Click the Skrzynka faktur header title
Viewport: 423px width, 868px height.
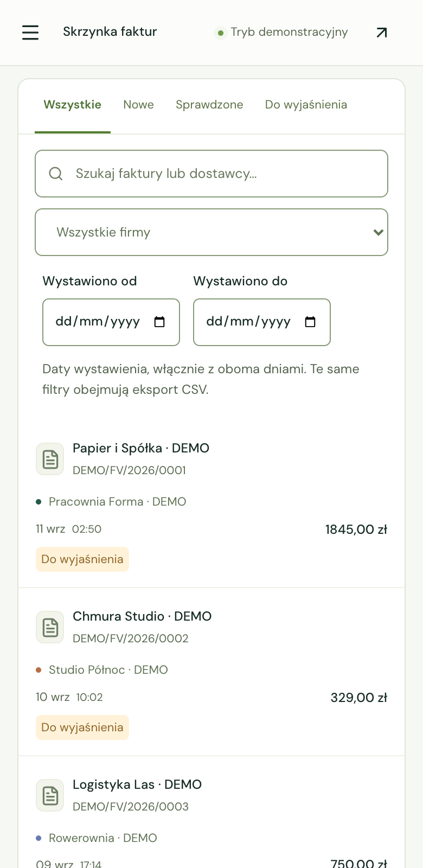click(x=110, y=31)
